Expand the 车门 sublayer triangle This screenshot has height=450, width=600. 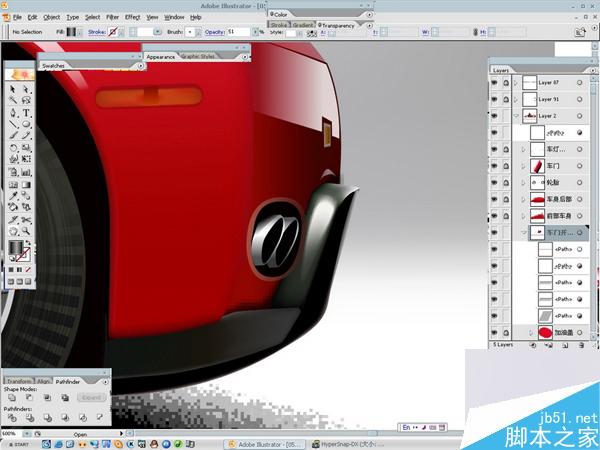[523, 166]
